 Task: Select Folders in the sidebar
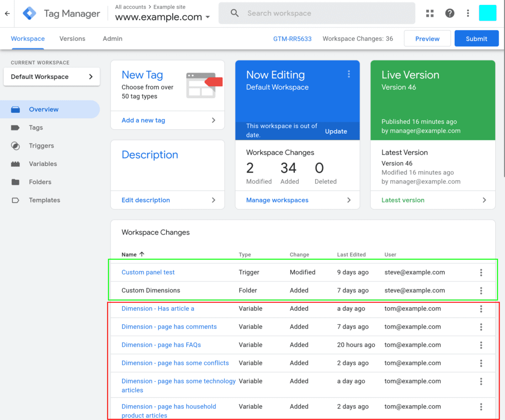pos(40,182)
